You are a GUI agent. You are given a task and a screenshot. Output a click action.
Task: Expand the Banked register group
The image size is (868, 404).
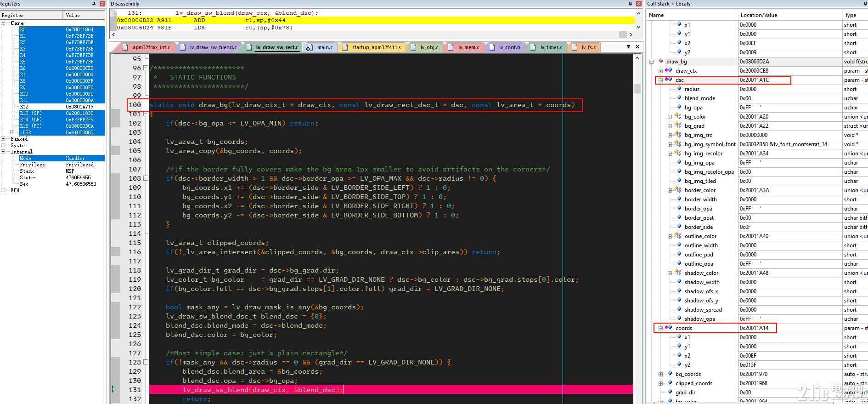click(x=3, y=138)
